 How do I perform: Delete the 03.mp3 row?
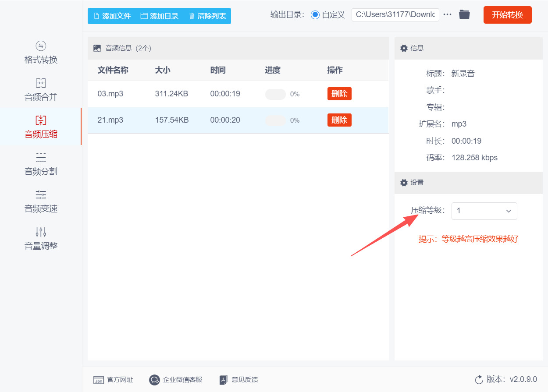[339, 94]
